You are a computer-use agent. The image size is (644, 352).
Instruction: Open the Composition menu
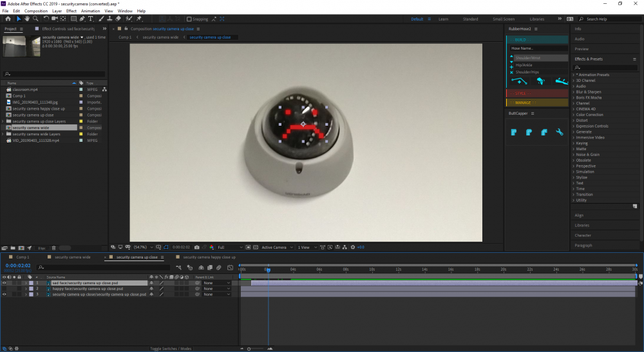click(36, 11)
